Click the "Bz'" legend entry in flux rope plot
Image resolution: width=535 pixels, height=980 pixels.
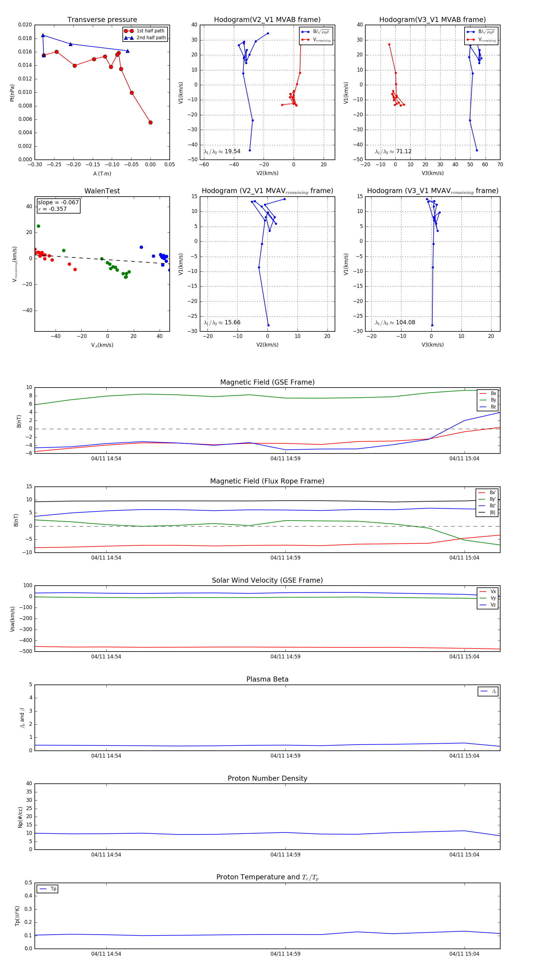click(487, 506)
